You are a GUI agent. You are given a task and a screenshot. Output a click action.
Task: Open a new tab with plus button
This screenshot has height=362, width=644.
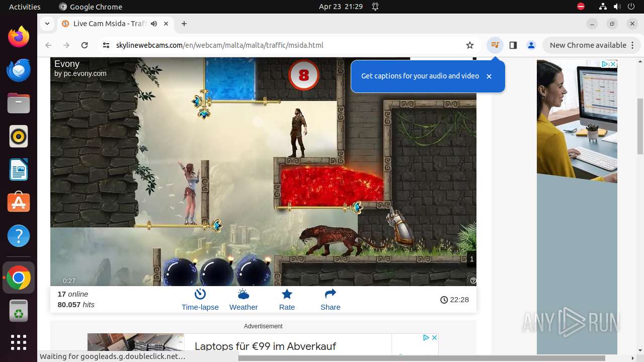point(184,24)
